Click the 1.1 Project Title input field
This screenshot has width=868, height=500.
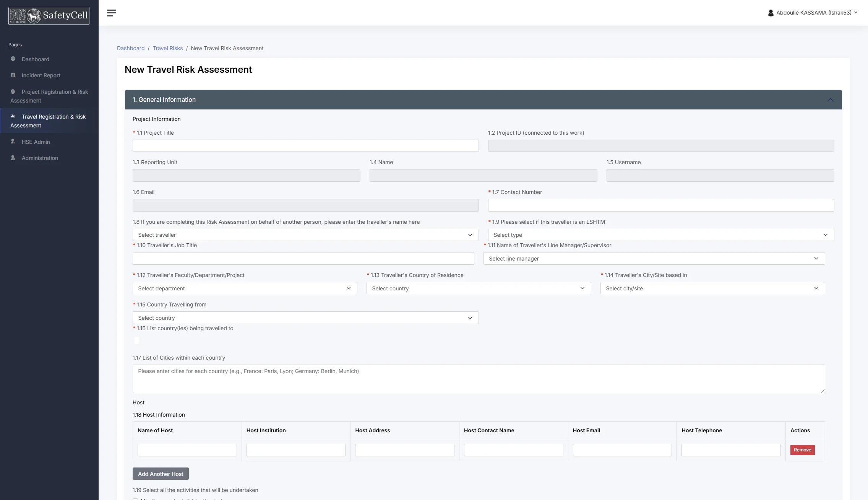tap(305, 146)
